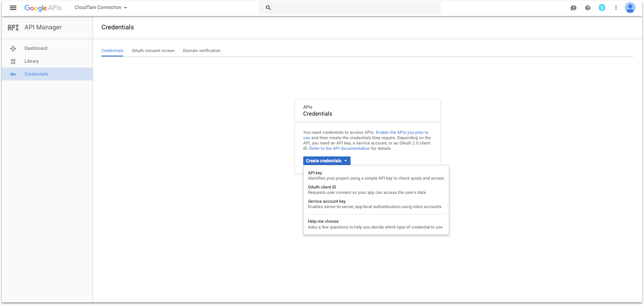Image resolution: width=644 pixels, height=305 pixels.
Task: Open the notifications badge icon
Action: (602, 8)
